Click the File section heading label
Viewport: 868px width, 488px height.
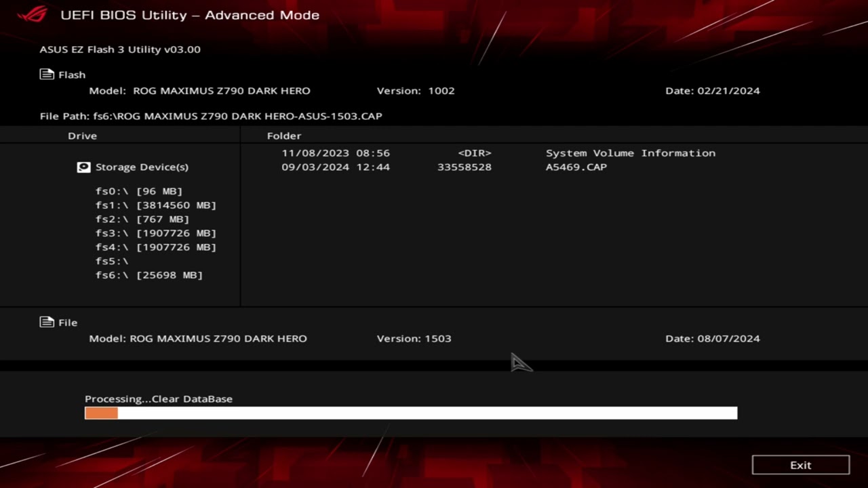(x=68, y=323)
